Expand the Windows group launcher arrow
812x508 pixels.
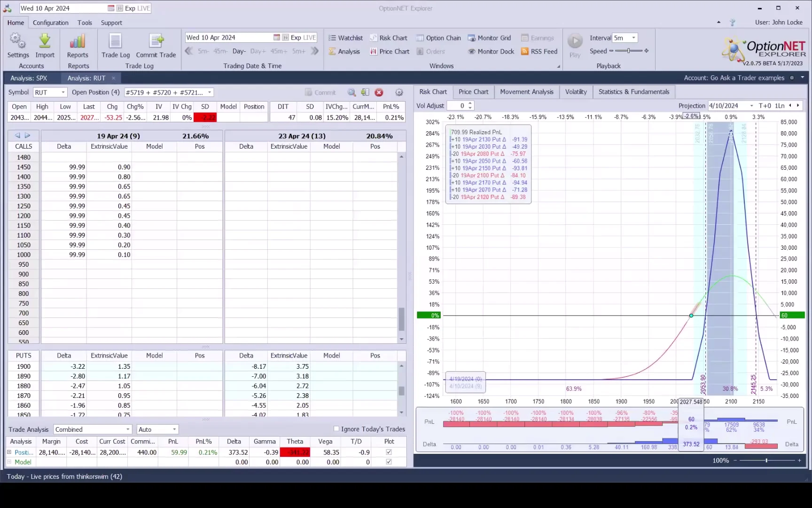559,66
